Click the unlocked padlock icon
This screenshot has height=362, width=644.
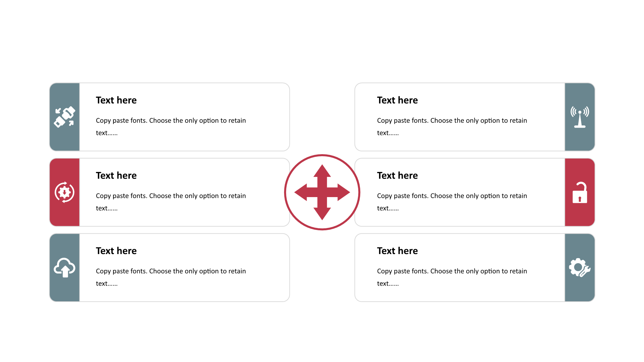click(580, 192)
